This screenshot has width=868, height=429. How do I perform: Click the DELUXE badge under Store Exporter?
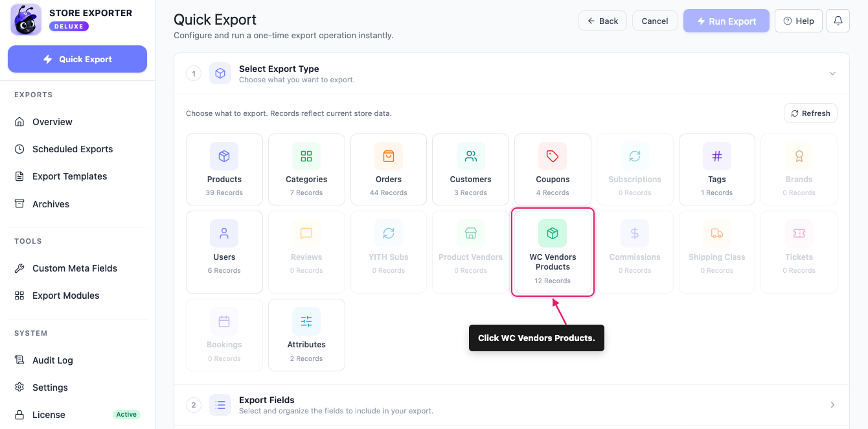click(x=69, y=27)
